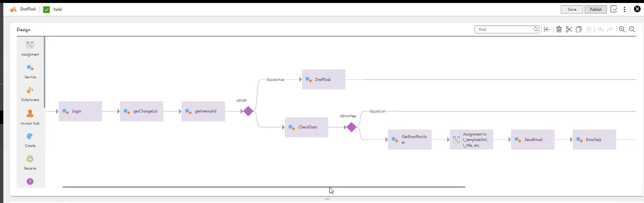
Task: Select the Assignment to t_templateXml node
Action: point(471,140)
